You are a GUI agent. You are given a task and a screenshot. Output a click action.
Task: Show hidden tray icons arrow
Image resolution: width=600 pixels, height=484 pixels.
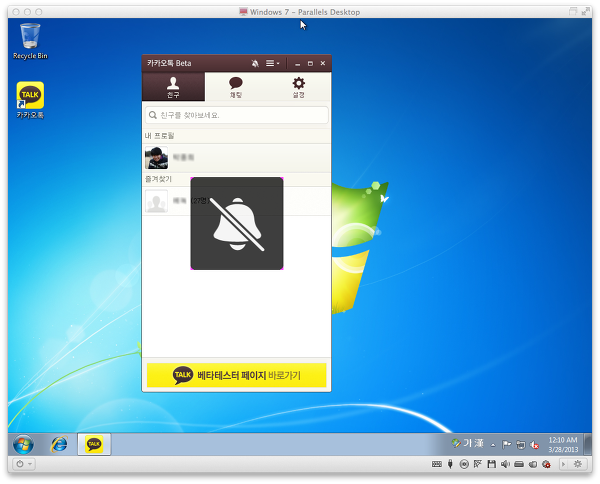coord(493,445)
